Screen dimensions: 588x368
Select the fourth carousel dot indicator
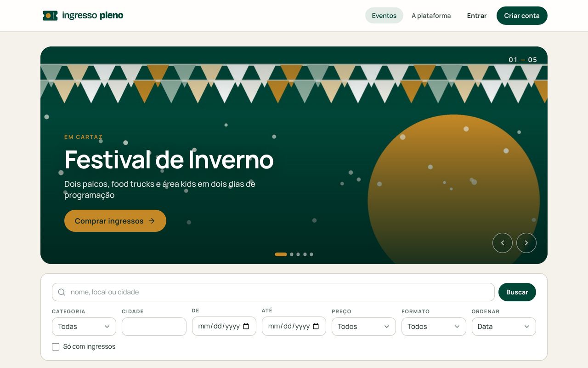pos(305,254)
